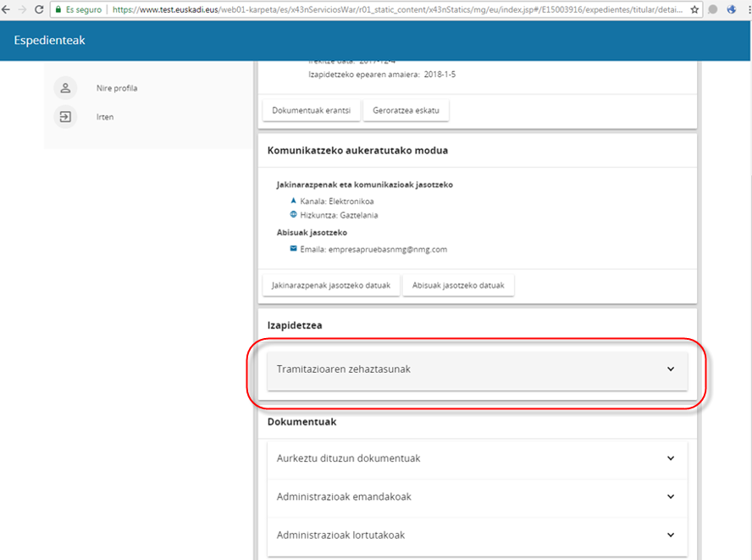Expand Administrazioak lortutakoak section
The height and width of the screenshot is (560, 752).
(670, 535)
